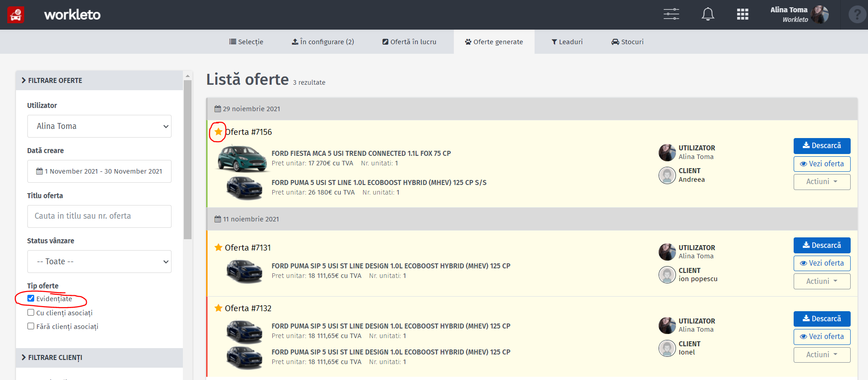Image resolution: width=868 pixels, height=380 pixels.
Task: Enable Cu clienți asociați filter
Action: tap(31, 313)
